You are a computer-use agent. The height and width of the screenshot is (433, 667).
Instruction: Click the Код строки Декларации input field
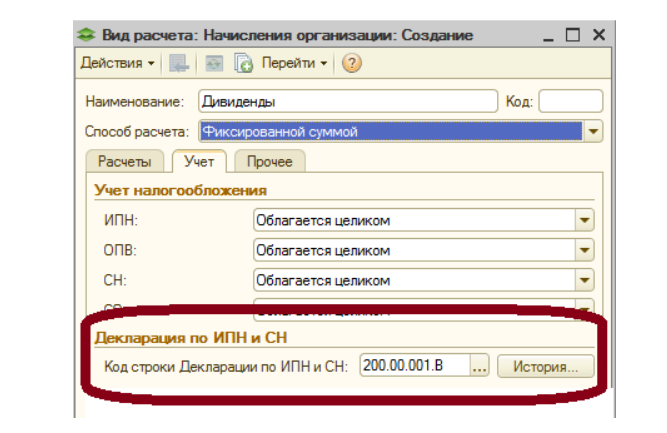[x=413, y=367]
